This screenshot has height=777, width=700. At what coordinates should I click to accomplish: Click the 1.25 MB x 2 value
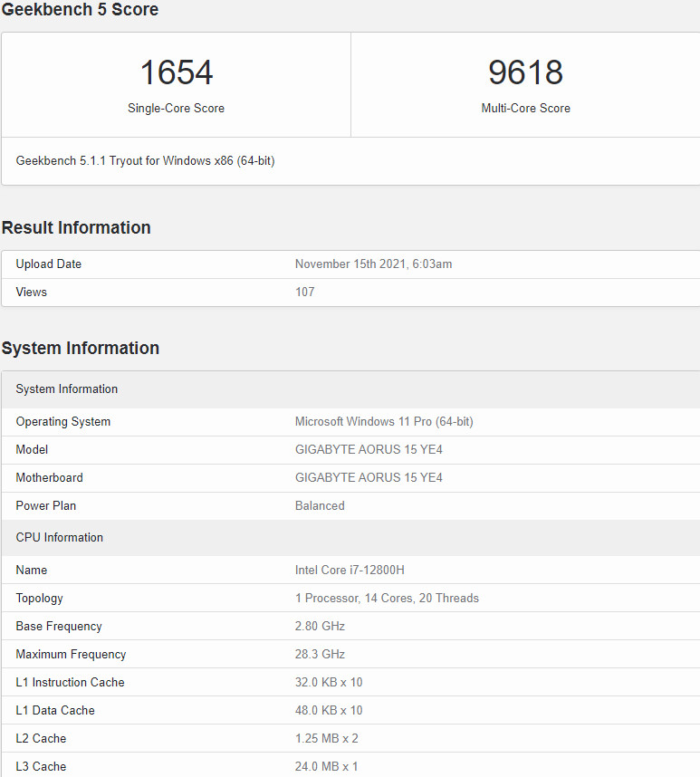327,738
